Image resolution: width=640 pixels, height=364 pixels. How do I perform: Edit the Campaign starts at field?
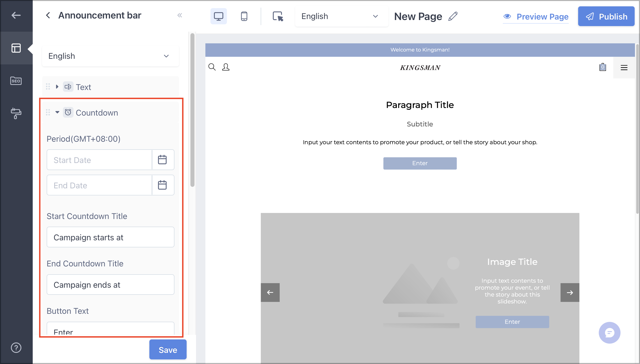[x=111, y=237]
